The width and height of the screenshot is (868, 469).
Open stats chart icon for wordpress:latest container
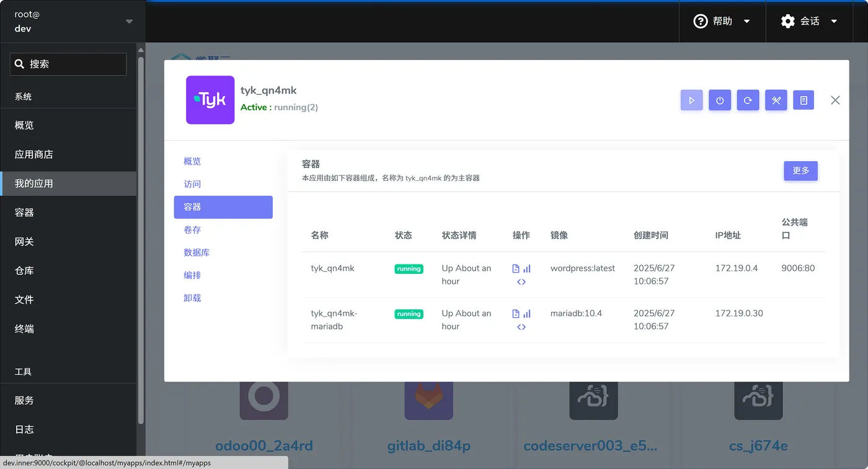(x=527, y=269)
